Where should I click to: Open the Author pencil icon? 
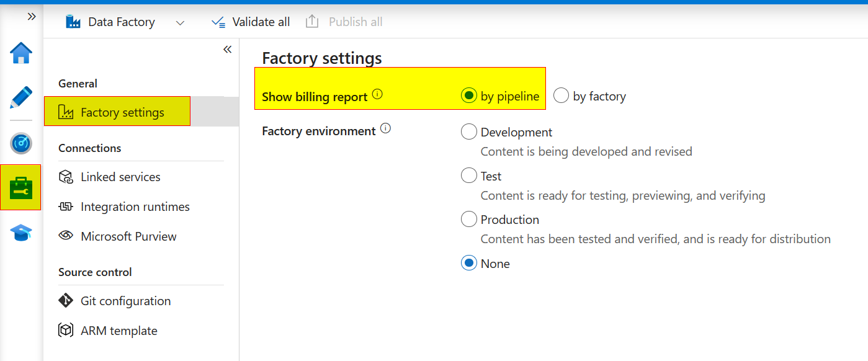(21, 97)
